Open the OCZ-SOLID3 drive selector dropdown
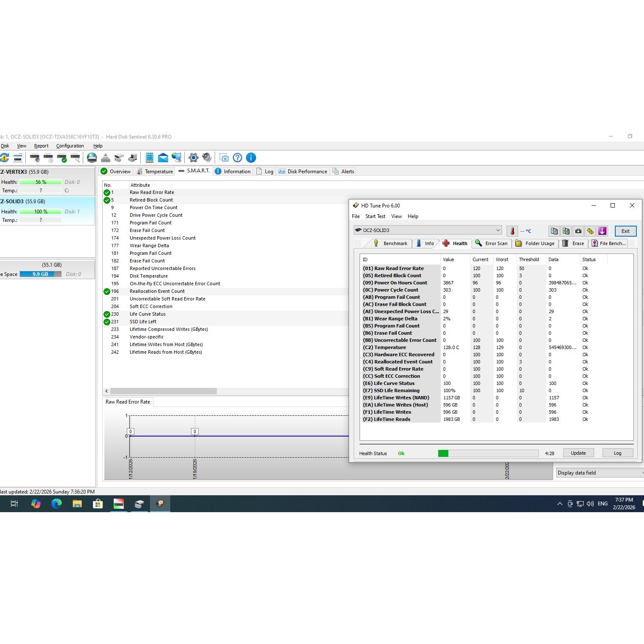The image size is (644, 644). click(x=427, y=230)
